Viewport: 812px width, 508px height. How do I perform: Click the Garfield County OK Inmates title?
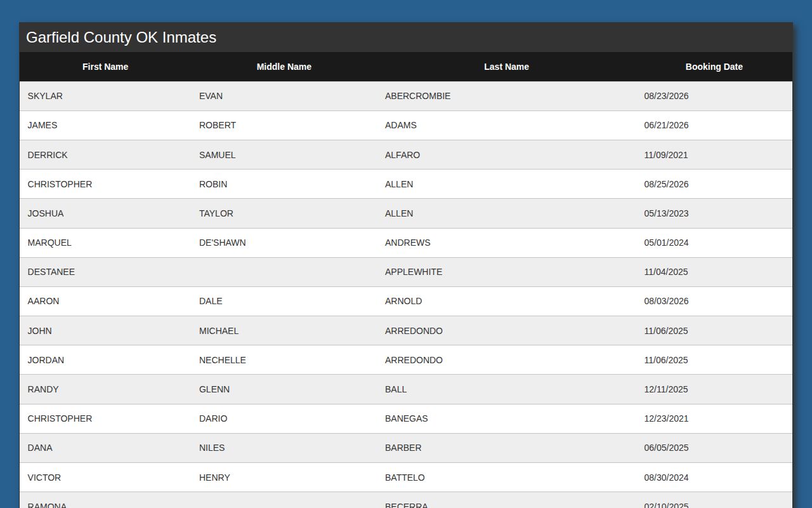coord(121,37)
